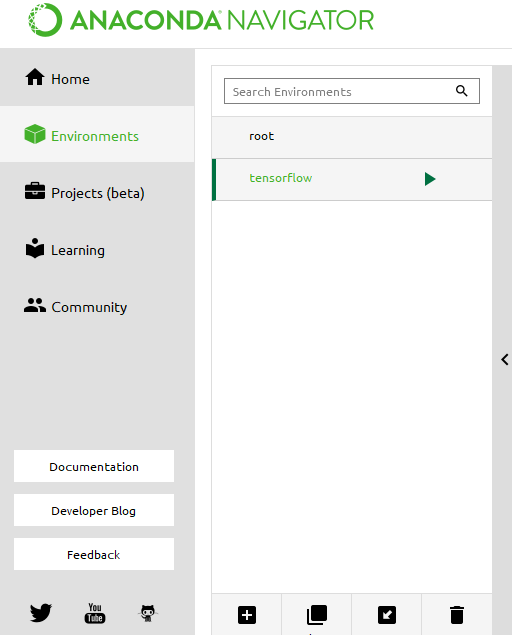Click the Documentation button
The image size is (512, 635).
click(x=94, y=466)
